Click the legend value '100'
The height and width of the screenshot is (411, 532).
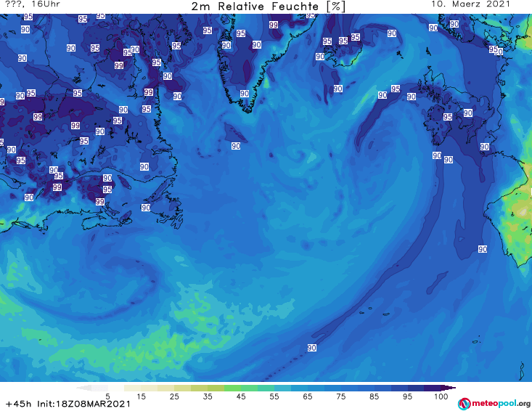441,396
